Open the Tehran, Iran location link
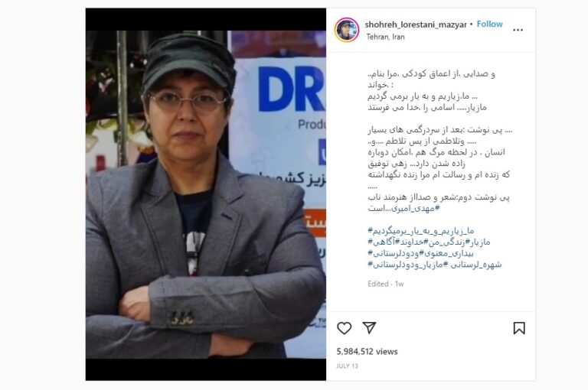The width and height of the screenshot is (588, 390). point(386,37)
